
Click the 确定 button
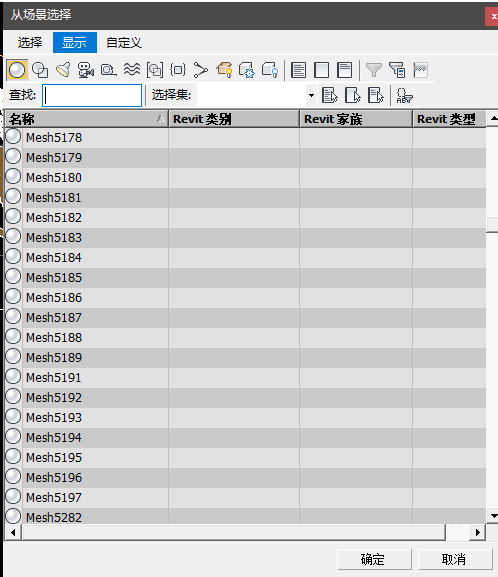point(374,559)
